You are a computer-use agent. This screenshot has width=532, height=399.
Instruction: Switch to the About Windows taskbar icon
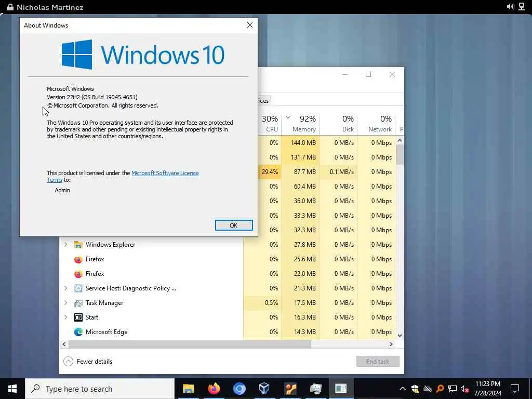click(x=341, y=389)
